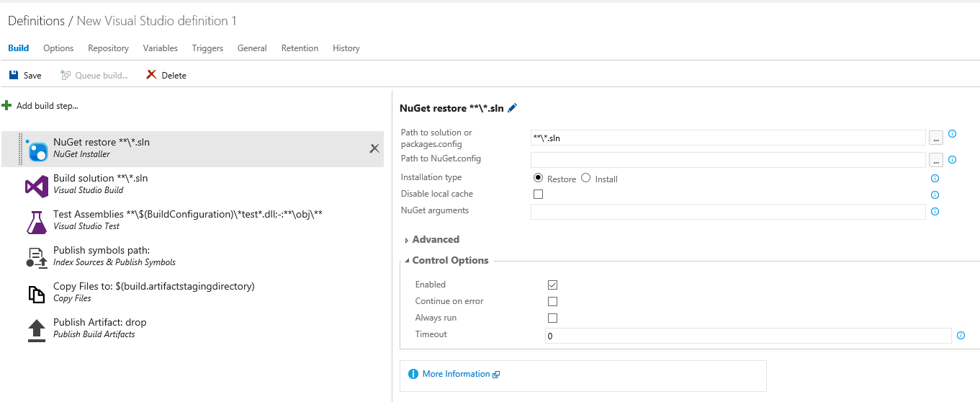Open the Variables tab
This screenshot has height=402, width=980.
[160, 48]
